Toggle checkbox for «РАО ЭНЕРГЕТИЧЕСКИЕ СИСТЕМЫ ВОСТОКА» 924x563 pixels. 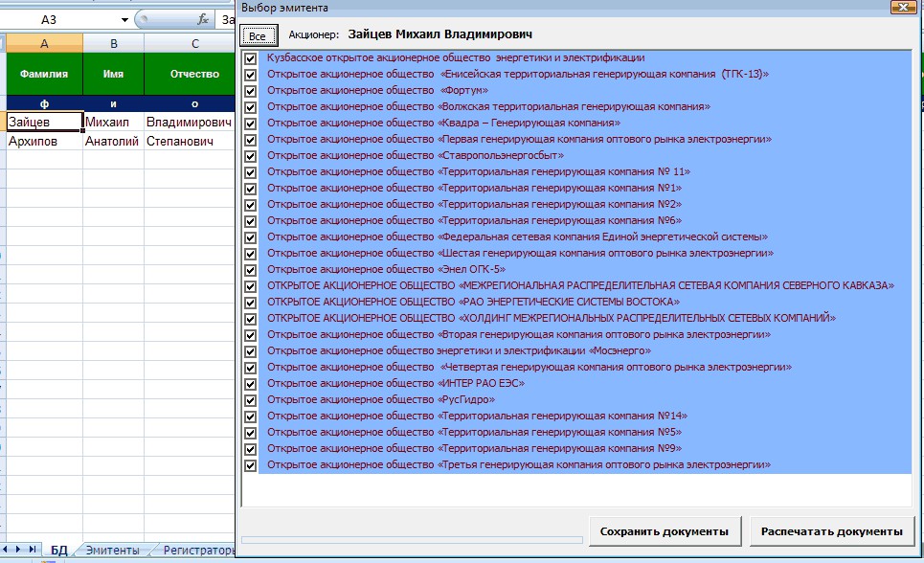(251, 303)
